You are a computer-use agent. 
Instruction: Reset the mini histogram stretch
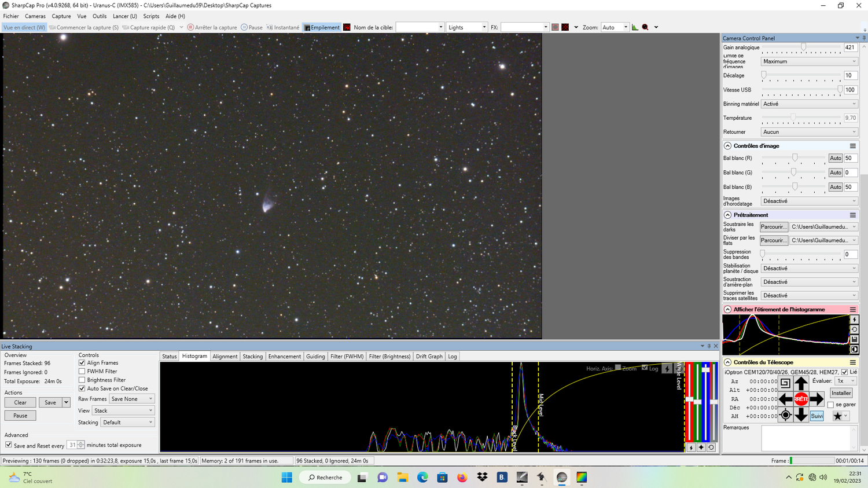854,329
